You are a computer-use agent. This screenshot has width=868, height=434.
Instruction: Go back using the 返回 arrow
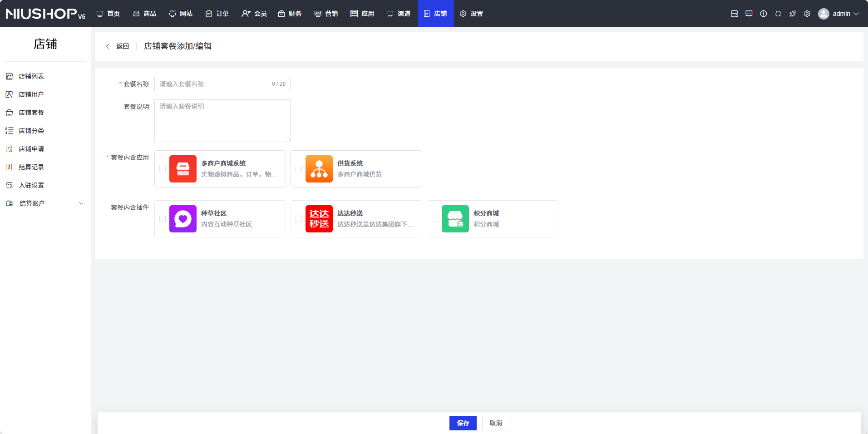pos(118,46)
